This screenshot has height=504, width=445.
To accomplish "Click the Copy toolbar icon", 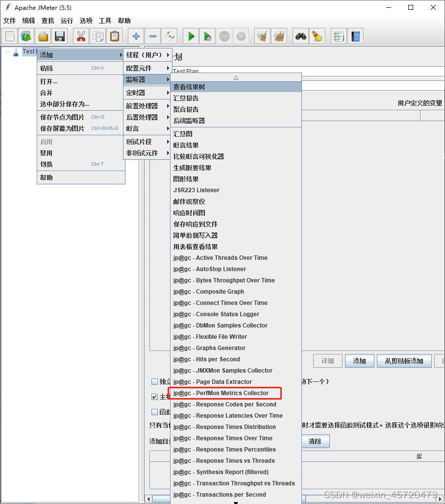I will tap(98, 36).
